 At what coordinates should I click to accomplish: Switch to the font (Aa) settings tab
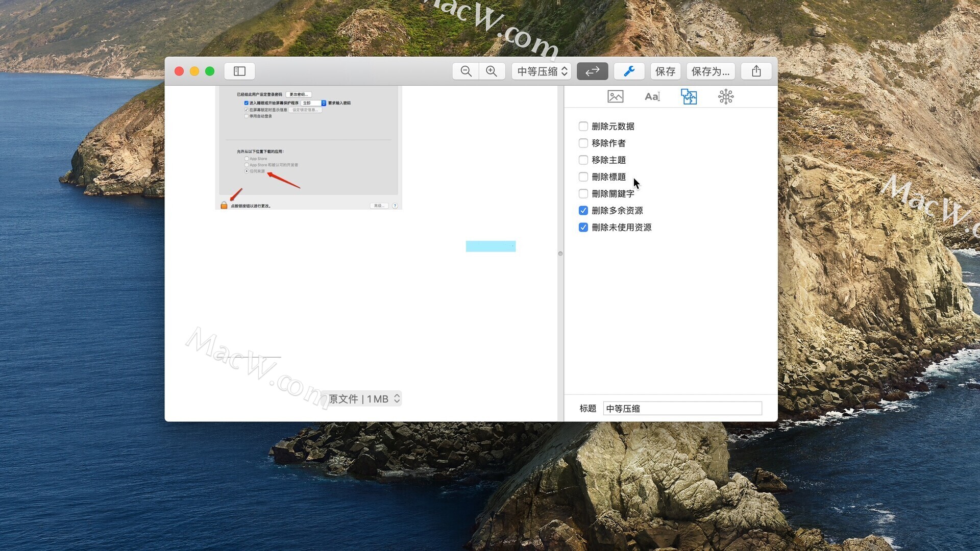pyautogui.click(x=652, y=96)
